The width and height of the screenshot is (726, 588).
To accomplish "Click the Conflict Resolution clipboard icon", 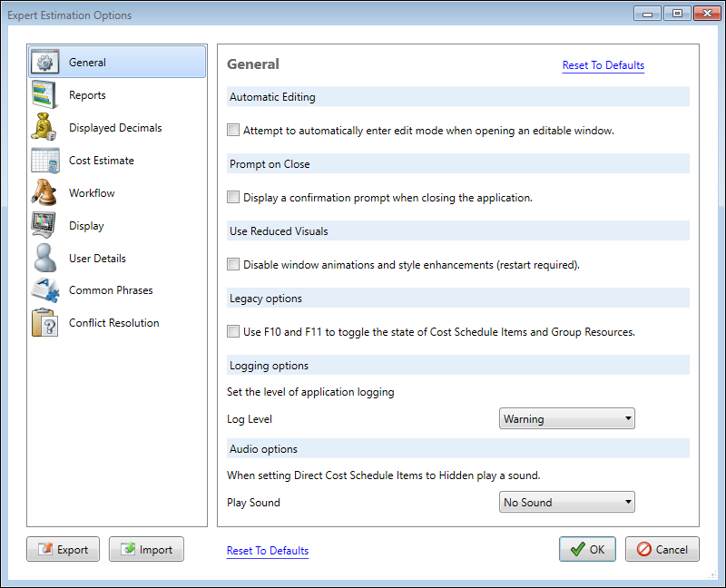I will point(45,323).
